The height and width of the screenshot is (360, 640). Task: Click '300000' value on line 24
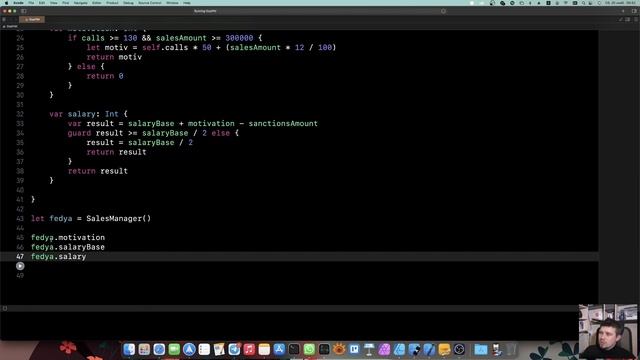239,38
